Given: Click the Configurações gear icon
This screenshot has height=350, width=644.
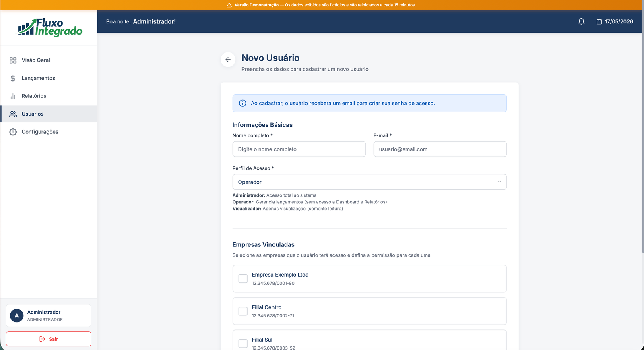Looking at the screenshot, I should 13,132.
